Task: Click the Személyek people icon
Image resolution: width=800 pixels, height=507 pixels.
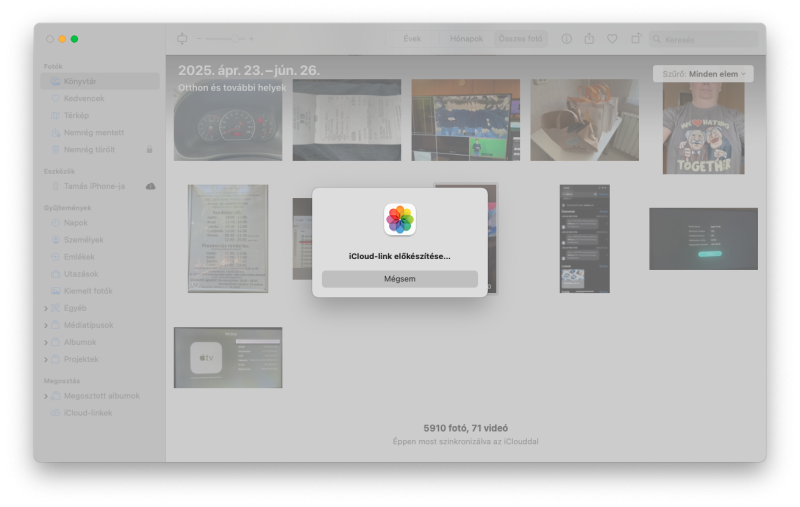Action: (56, 240)
